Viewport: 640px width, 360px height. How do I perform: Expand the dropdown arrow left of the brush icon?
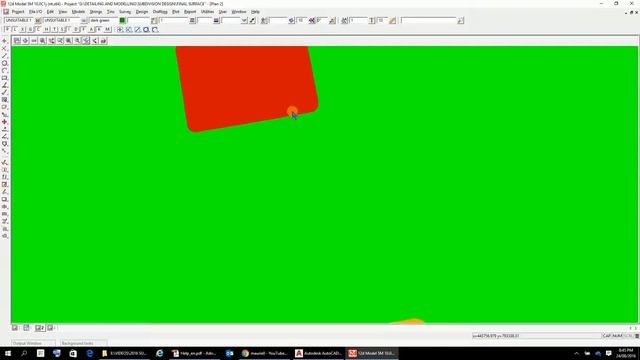[x=244, y=20]
